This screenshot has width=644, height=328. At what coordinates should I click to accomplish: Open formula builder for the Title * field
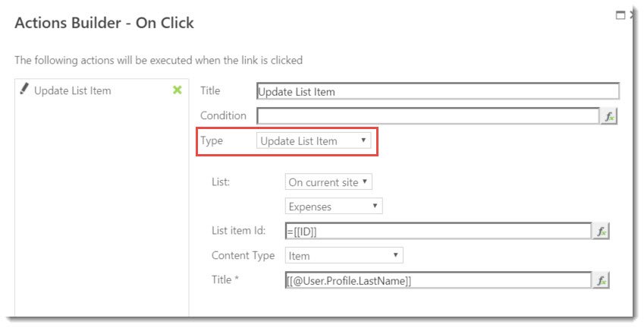point(601,280)
